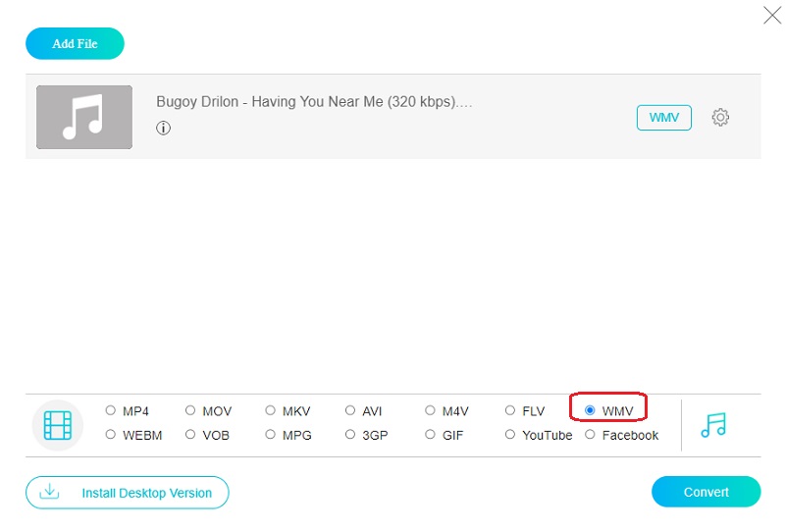
Task: Click the download icon on Install button
Action: [x=49, y=493]
